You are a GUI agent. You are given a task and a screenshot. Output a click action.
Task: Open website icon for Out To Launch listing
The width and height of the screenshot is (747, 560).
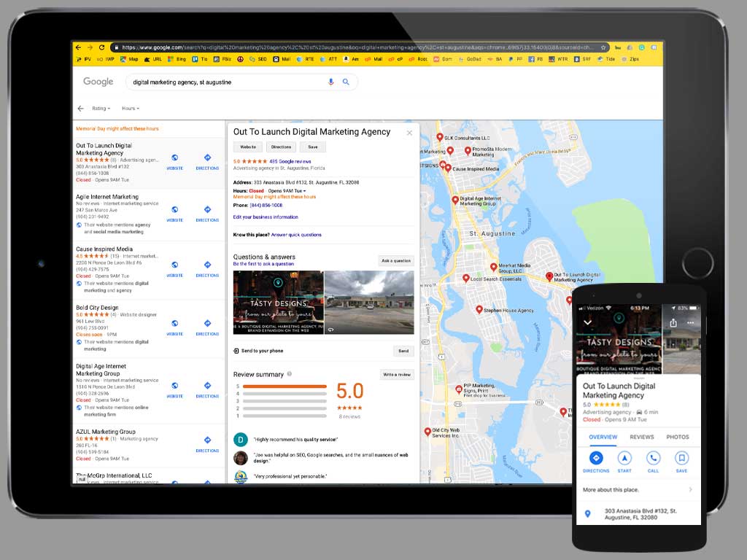coord(175,157)
